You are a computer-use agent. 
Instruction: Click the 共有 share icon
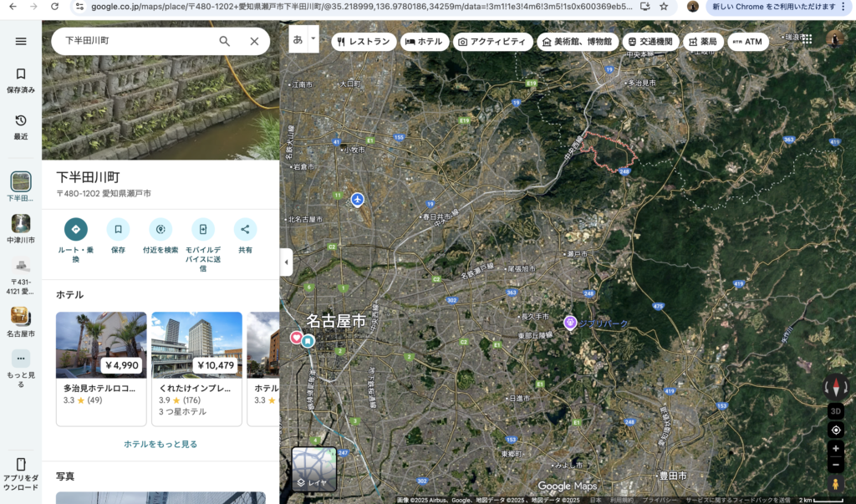point(245,229)
